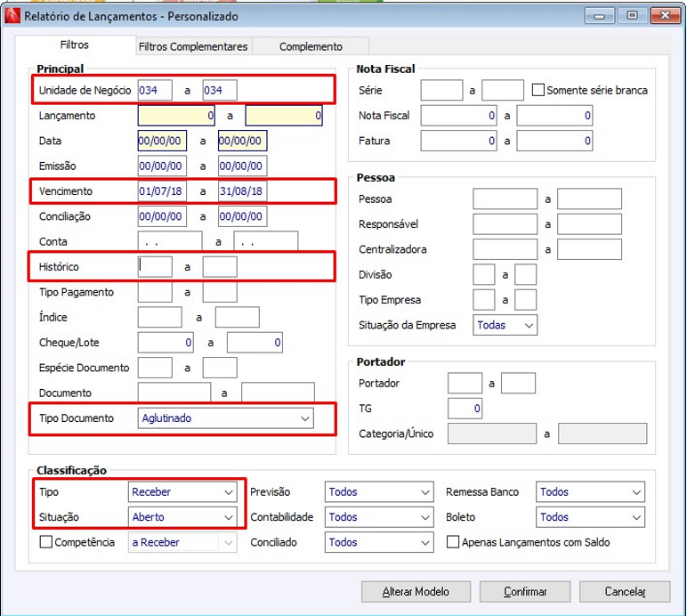
Task: Click the first Pessoa input field
Action: click(505, 199)
